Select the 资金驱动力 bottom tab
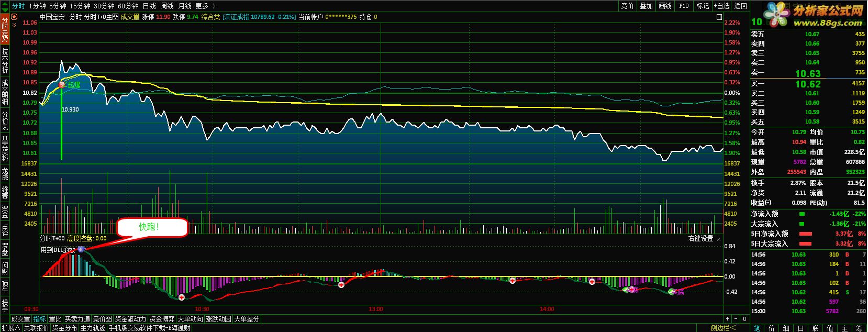This screenshot has width=868, height=332. (131, 319)
